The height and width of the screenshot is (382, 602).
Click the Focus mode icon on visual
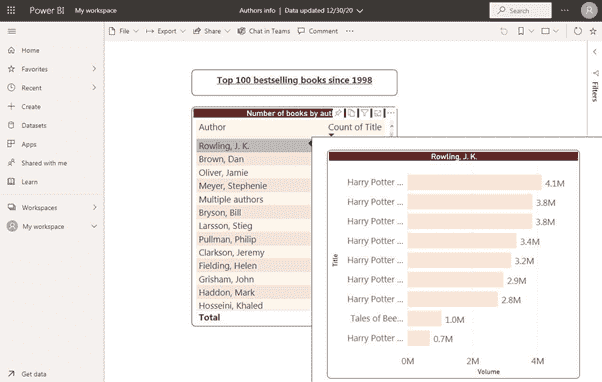click(378, 113)
